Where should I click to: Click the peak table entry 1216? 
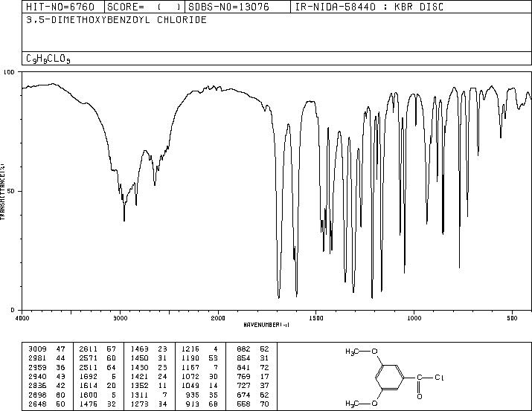190,349
